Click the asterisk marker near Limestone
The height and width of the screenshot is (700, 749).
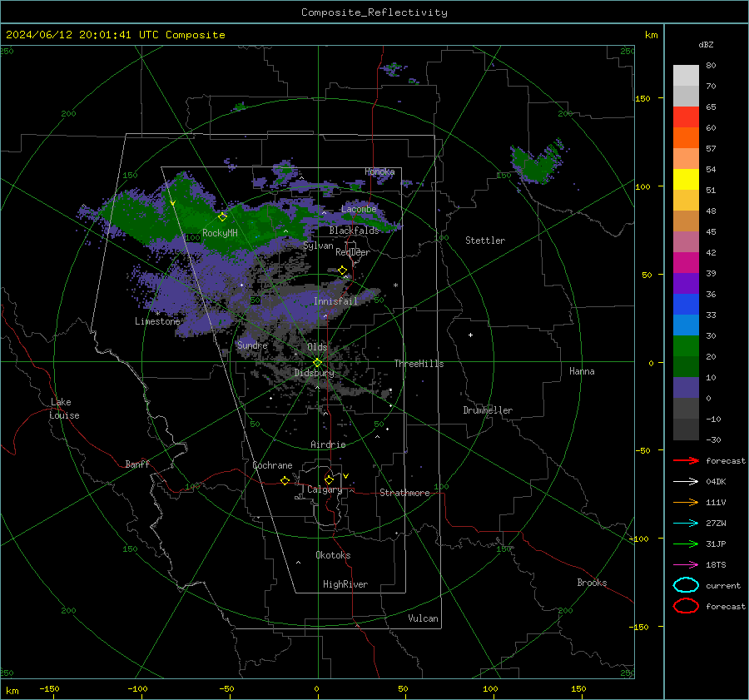[157, 314]
